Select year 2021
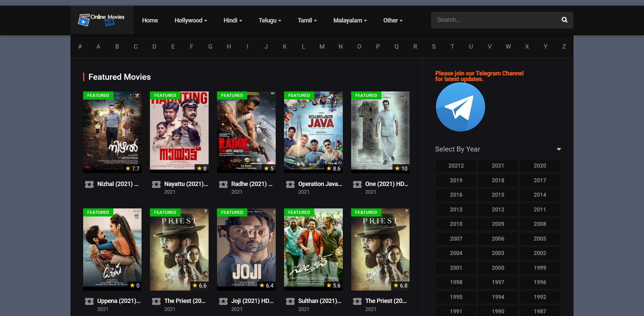This screenshot has height=316, width=644. [498, 166]
